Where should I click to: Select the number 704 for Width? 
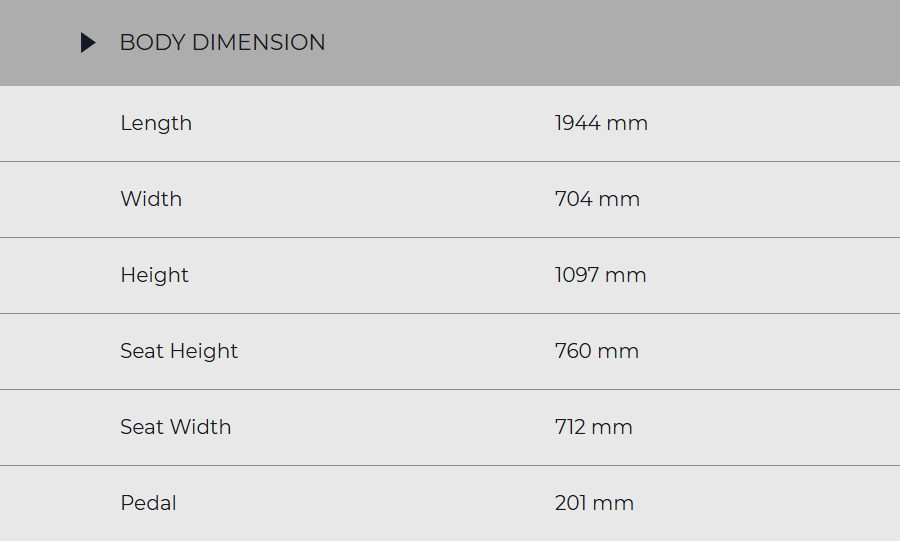[573, 199]
